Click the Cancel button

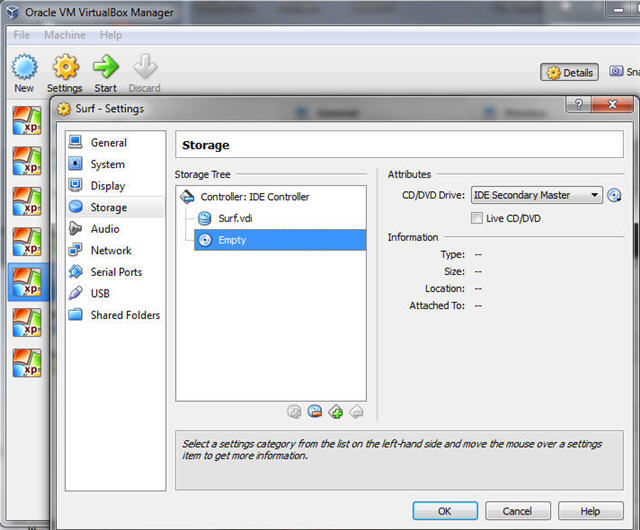click(518, 511)
